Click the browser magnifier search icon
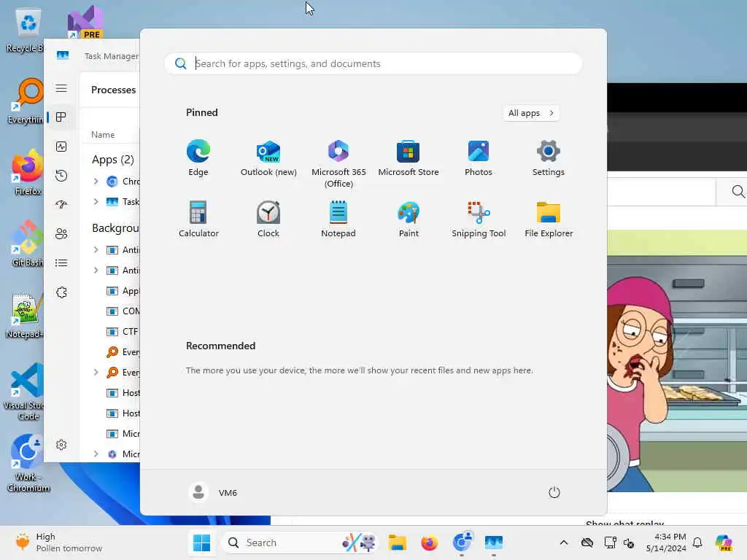The width and height of the screenshot is (747, 560). pos(738,192)
